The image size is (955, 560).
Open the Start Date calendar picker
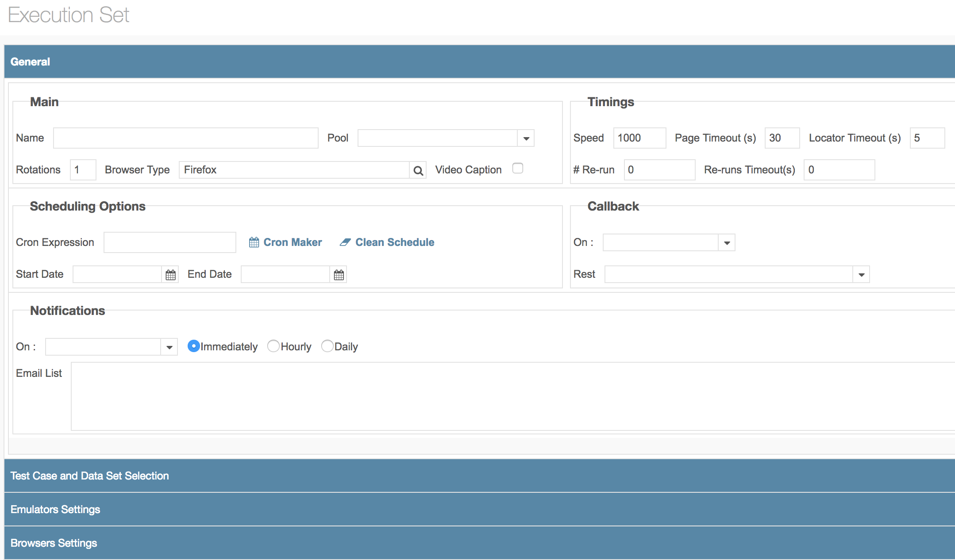point(170,275)
